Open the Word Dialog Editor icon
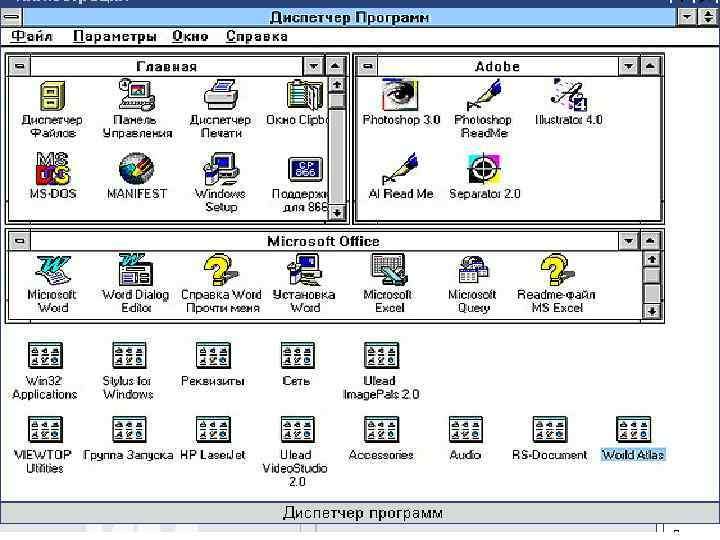 click(136, 270)
